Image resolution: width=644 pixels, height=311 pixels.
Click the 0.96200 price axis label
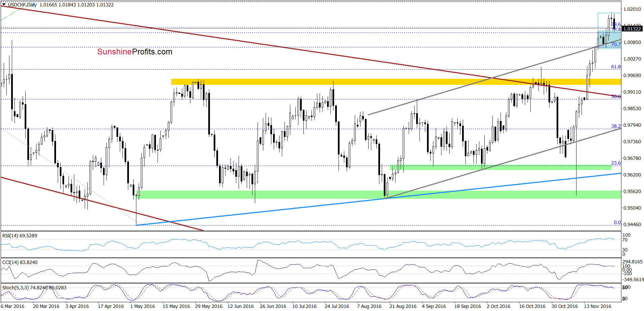point(632,175)
